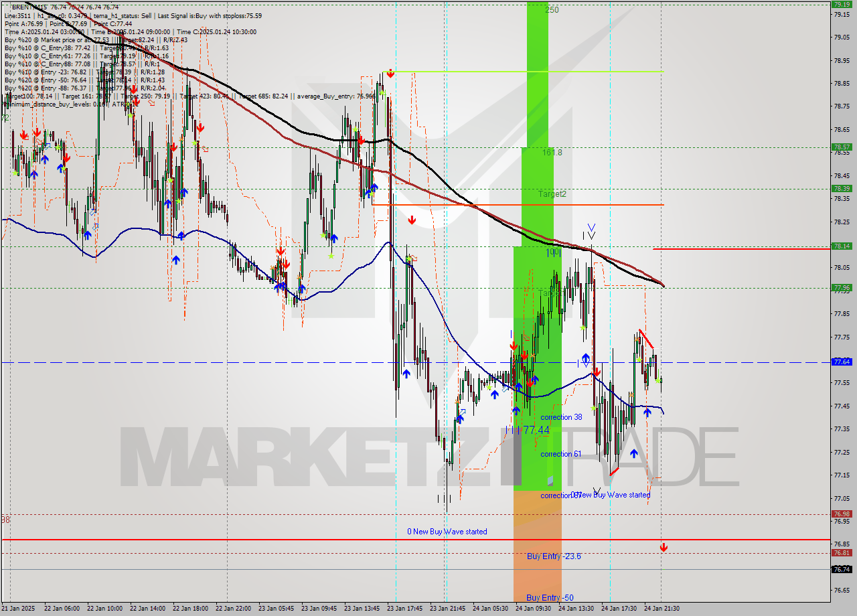
Task: Click the '23 Jan 05:45' time label
Action: pyautogui.click(x=276, y=609)
